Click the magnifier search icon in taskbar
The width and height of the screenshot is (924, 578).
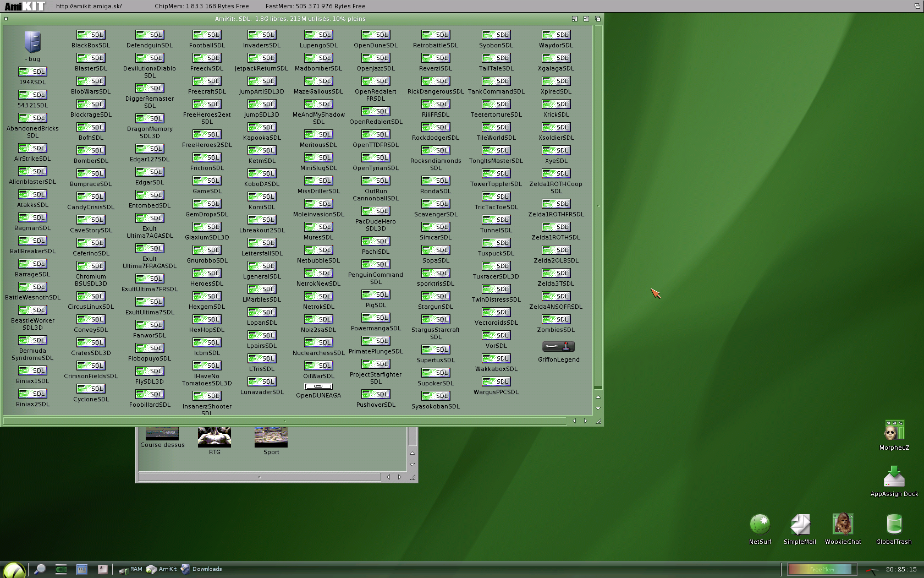coord(40,569)
